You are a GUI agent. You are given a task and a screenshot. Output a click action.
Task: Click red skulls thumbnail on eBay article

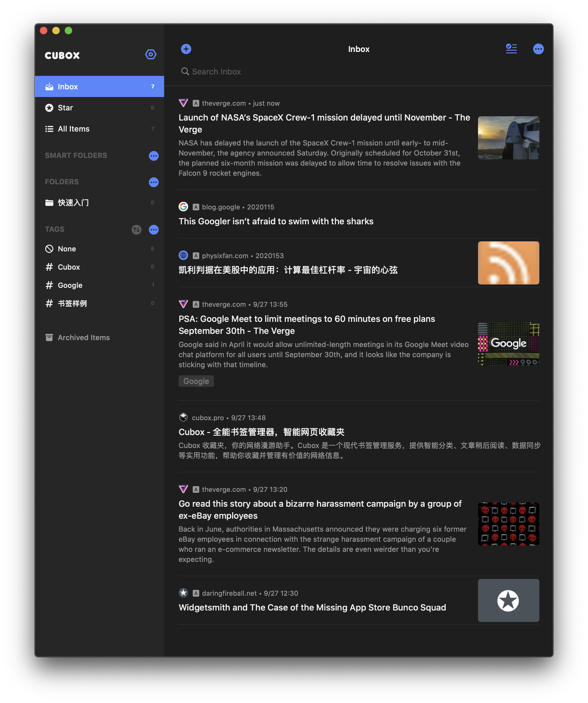508,524
